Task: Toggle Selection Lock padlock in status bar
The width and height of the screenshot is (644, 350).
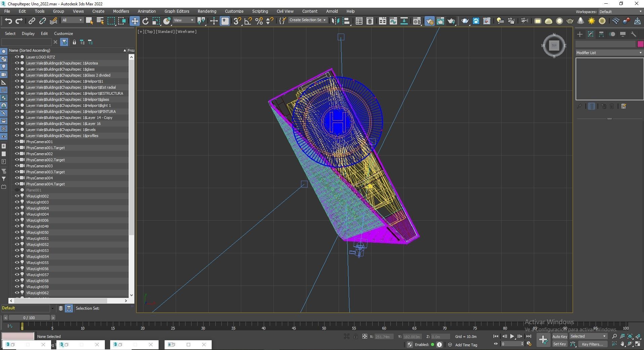Action: click(356, 336)
